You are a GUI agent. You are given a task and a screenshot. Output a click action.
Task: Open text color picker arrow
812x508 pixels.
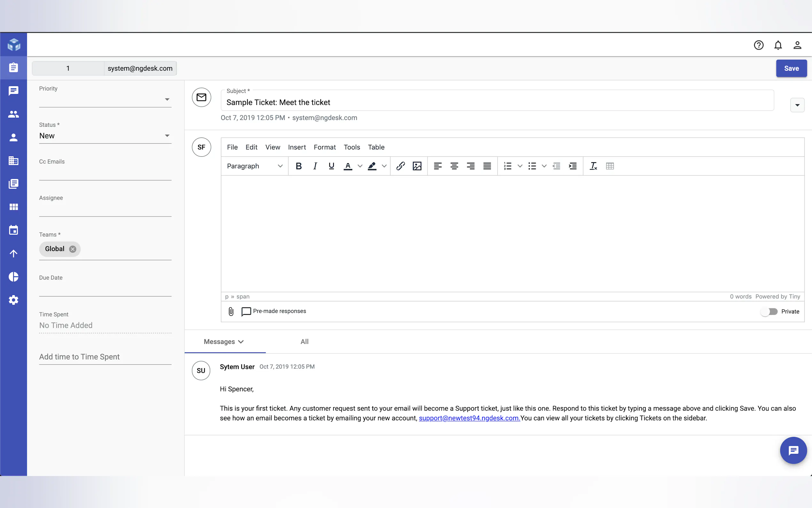360,166
